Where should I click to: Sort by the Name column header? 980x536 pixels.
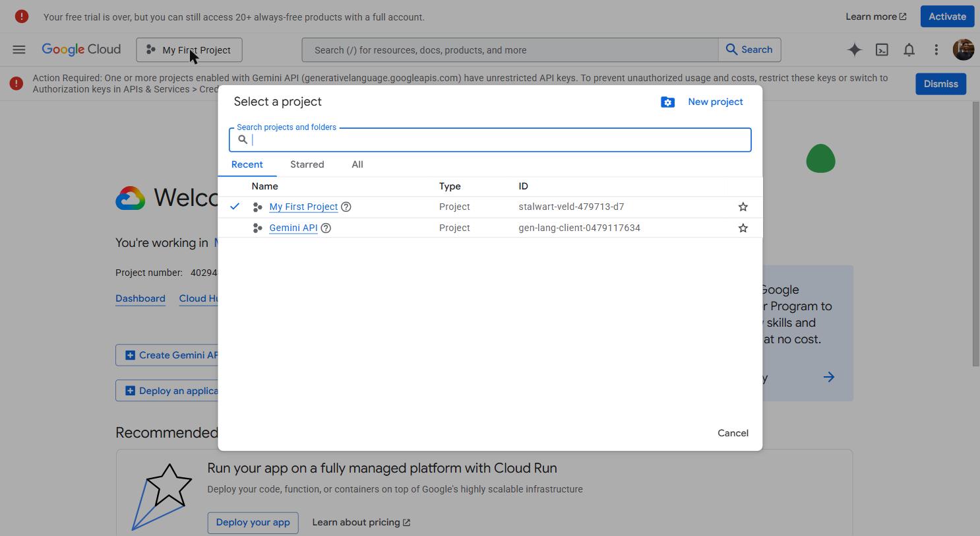pos(265,186)
